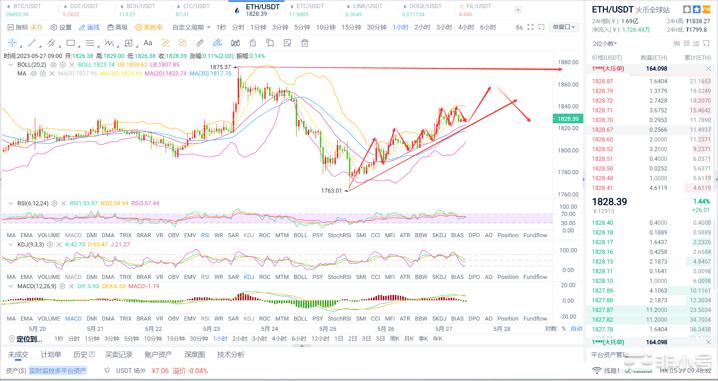Viewport: 718px width, 381px height.
Task: Click the binoculars icon in drawing toolbar
Action: pyautogui.click(x=235, y=43)
